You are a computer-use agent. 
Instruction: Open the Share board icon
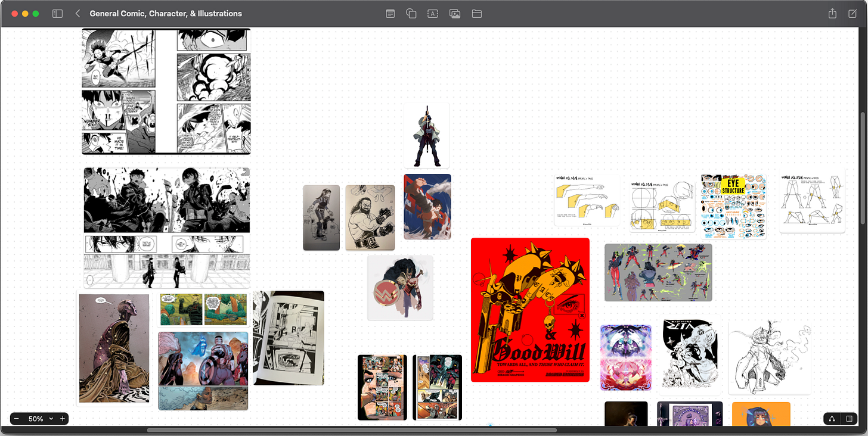832,13
